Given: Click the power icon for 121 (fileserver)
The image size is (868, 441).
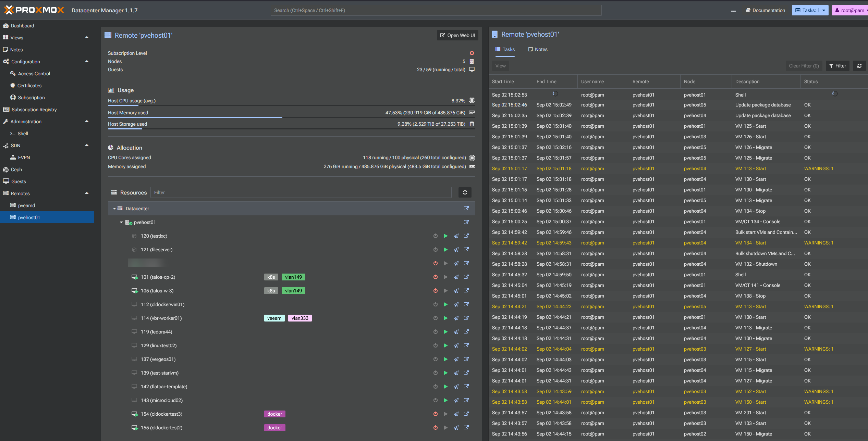Looking at the screenshot, I should [x=435, y=250].
